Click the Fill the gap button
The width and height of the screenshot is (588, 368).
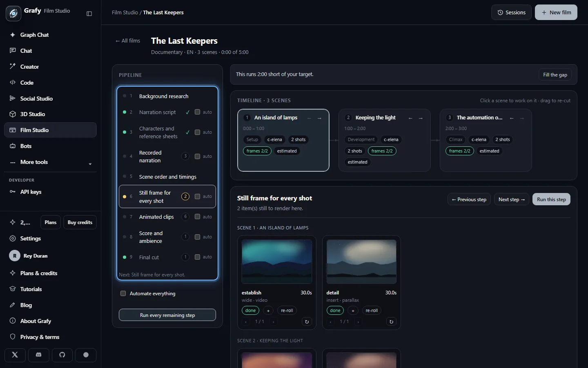(x=555, y=75)
